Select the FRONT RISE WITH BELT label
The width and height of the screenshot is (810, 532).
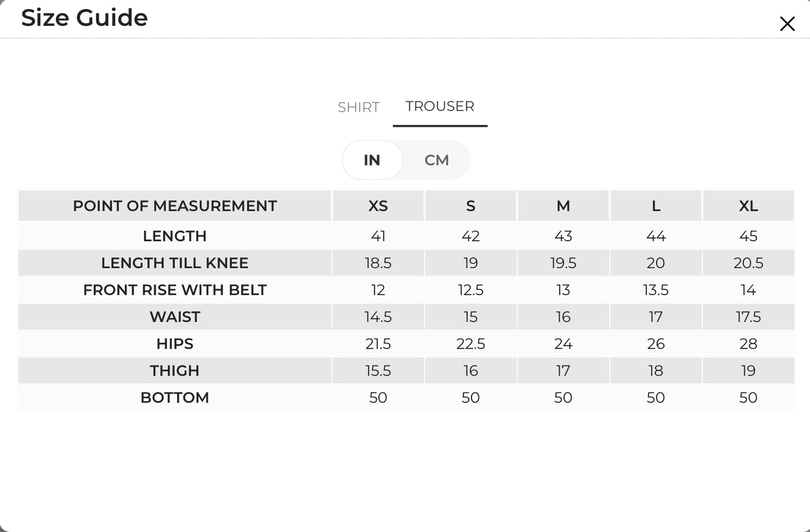pos(175,290)
